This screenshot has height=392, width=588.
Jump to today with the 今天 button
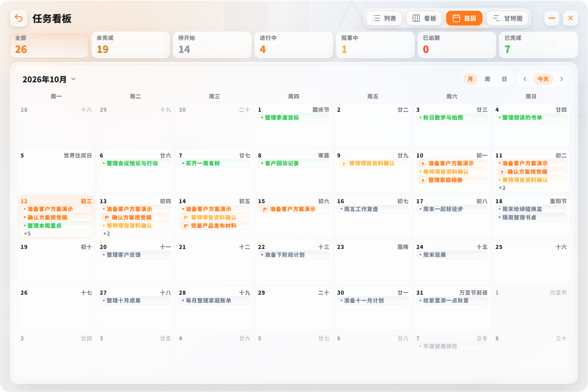[x=543, y=79]
